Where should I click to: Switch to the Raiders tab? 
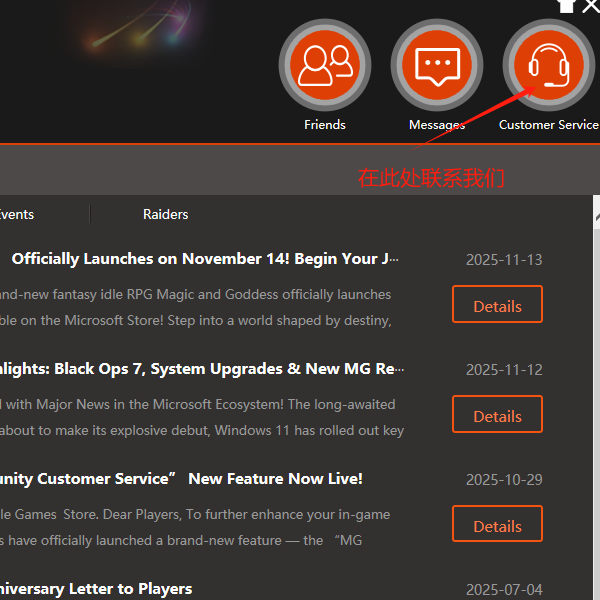click(165, 214)
